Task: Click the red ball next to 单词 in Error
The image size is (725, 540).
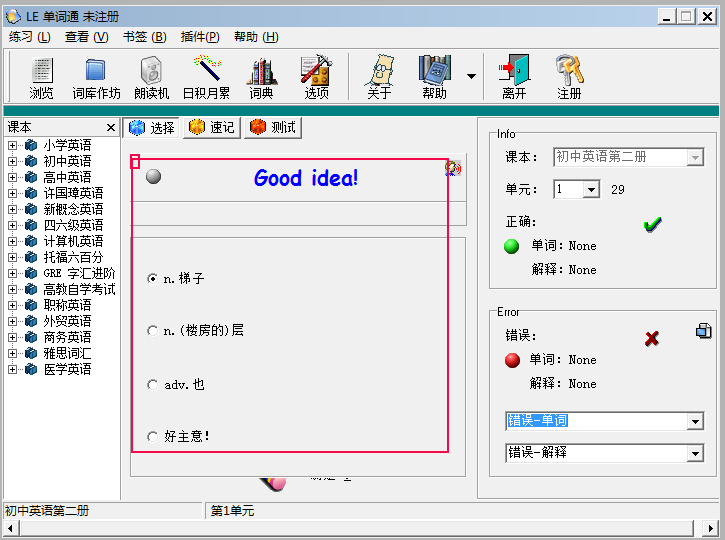Action: pos(512,360)
